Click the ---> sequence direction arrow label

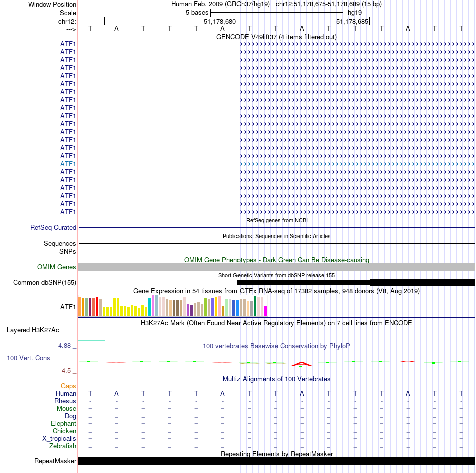pos(71,30)
